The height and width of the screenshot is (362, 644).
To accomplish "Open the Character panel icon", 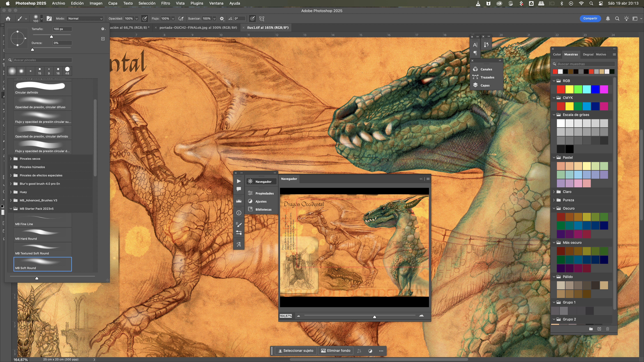I will pyautogui.click(x=475, y=45).
